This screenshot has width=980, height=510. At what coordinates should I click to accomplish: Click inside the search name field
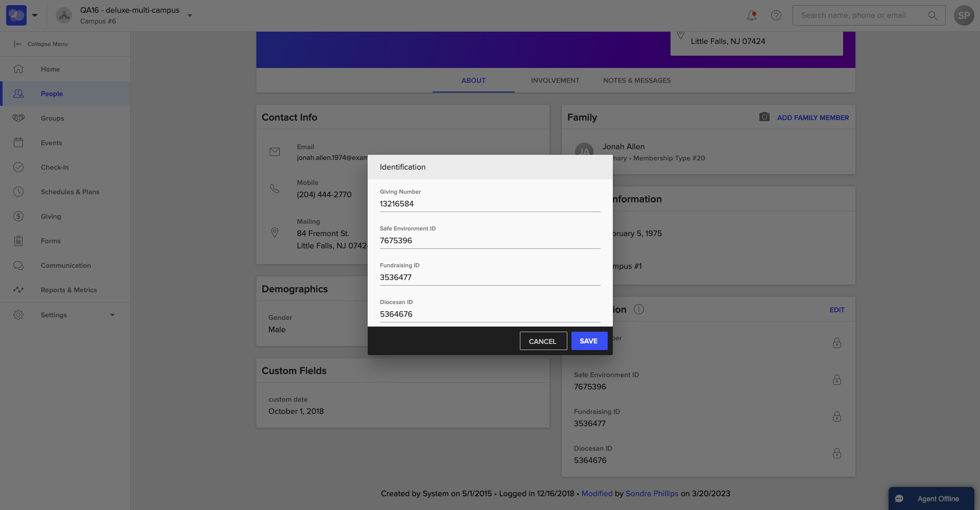pyautogui.click(x=863, y=15)
